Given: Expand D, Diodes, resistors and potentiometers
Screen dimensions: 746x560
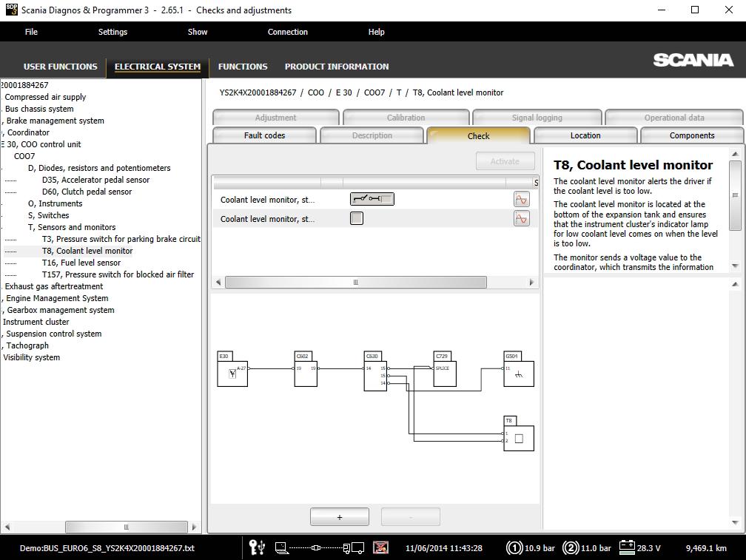Looking at the screenshot, I should coord(99,168).
